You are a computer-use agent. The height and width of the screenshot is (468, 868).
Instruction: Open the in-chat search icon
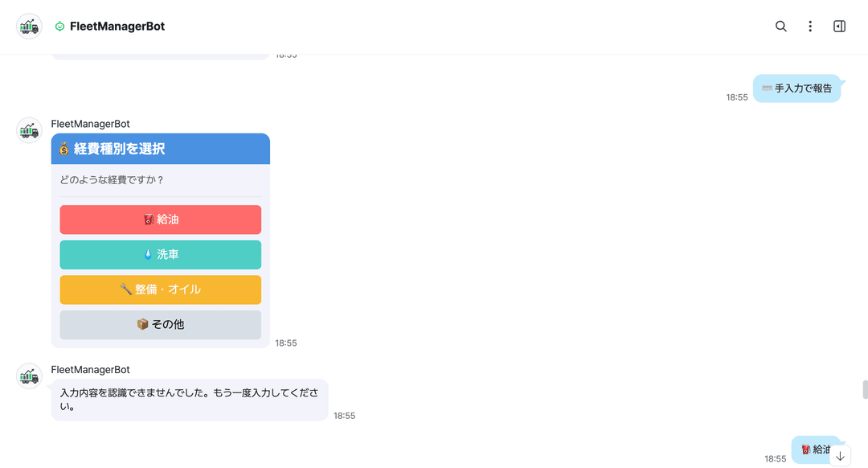780,26
